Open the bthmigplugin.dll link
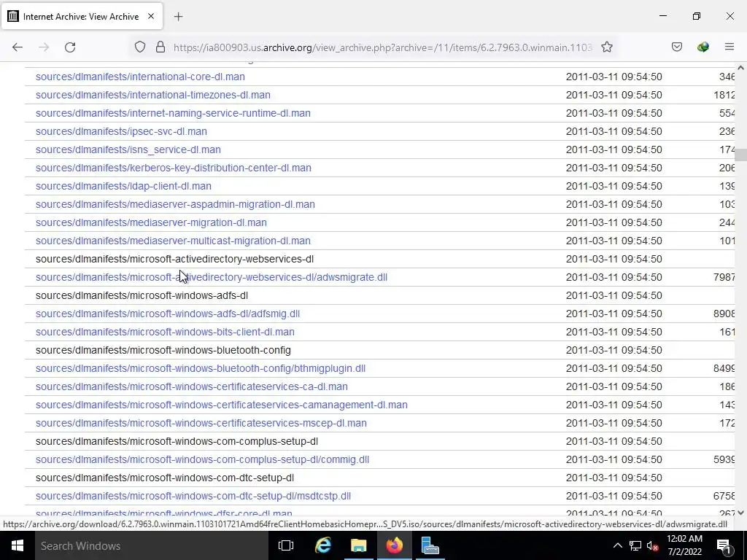 (x=201, y=368)
